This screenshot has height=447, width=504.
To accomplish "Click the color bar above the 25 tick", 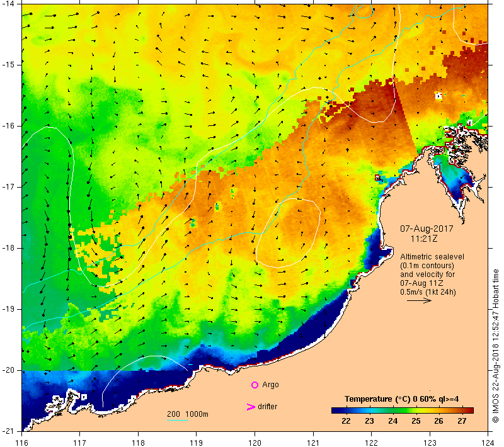I will tap(416, 410).
